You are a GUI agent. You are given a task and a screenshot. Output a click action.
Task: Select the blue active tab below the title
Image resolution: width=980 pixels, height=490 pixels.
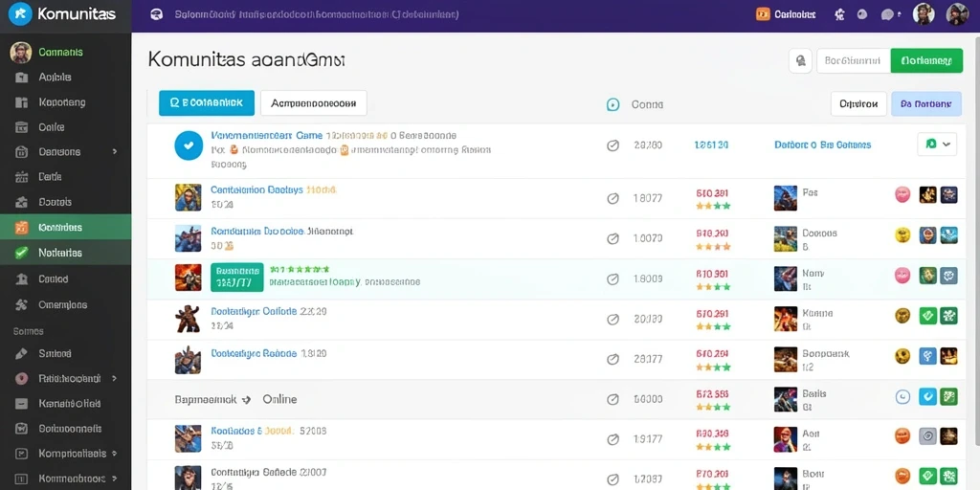207,103
